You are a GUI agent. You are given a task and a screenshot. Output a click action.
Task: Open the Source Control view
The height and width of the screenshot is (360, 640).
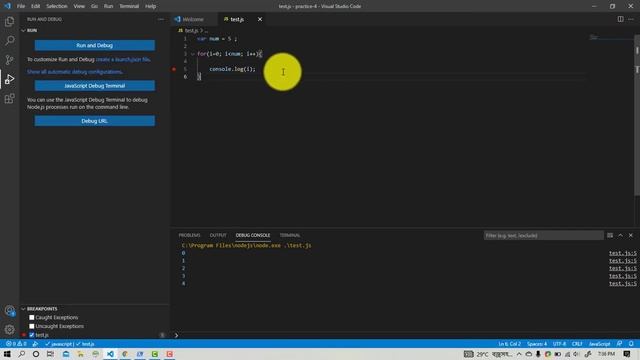click(x=9, y=60)
